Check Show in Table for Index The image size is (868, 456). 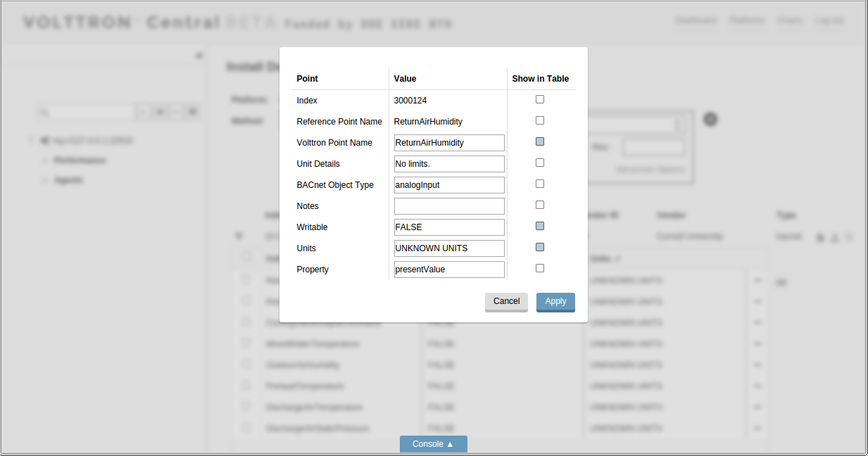pos(540,99)
